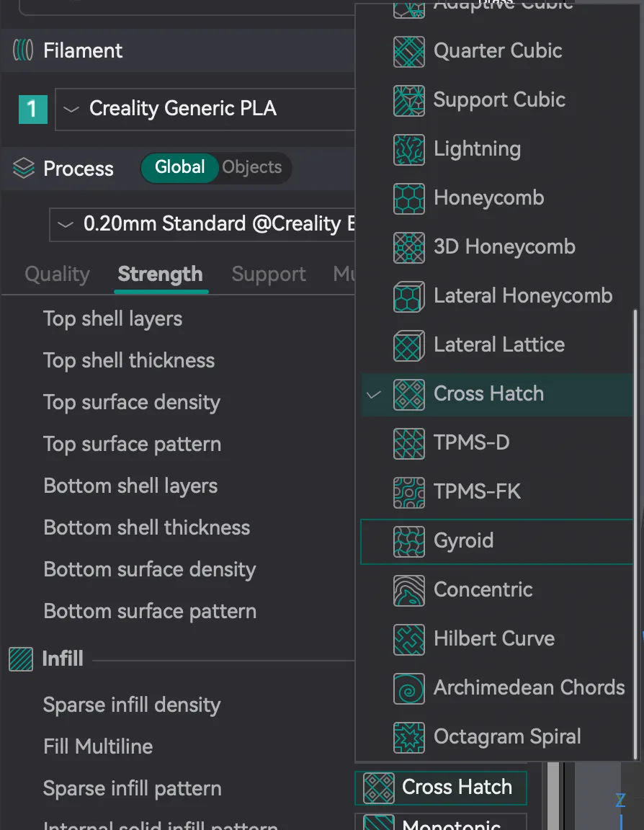Click the Sparse infill pattern label
Viewport: 644px width, 830px height.
tap(133, 789)
